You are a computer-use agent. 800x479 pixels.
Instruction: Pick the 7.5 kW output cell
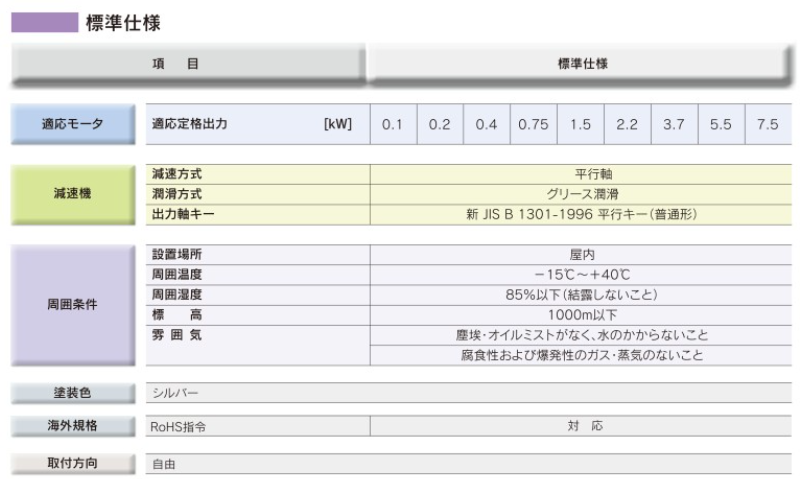(767, 125)
